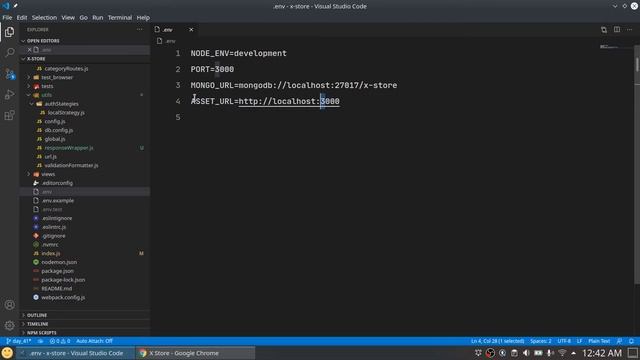Click the KDE application launcher smiley icon

[7, 353]
